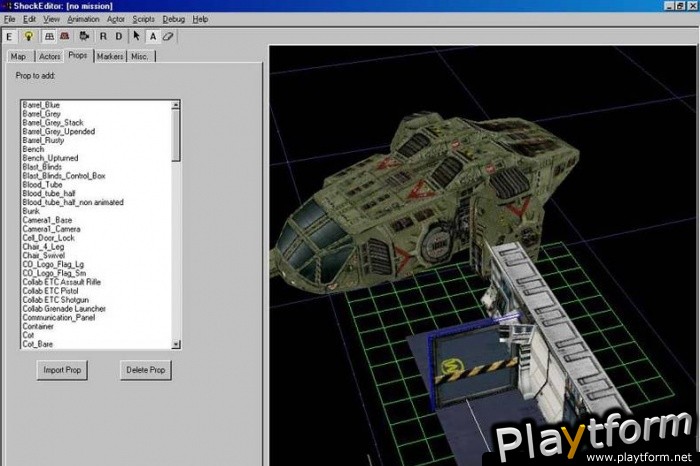Click the Delete Prop button
Viewport: 700px width, 466px height.
[146, 370]
